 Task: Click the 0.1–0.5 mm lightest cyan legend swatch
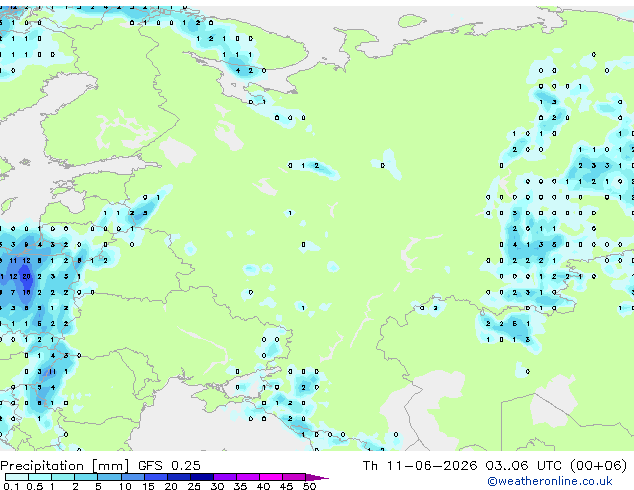17,477
